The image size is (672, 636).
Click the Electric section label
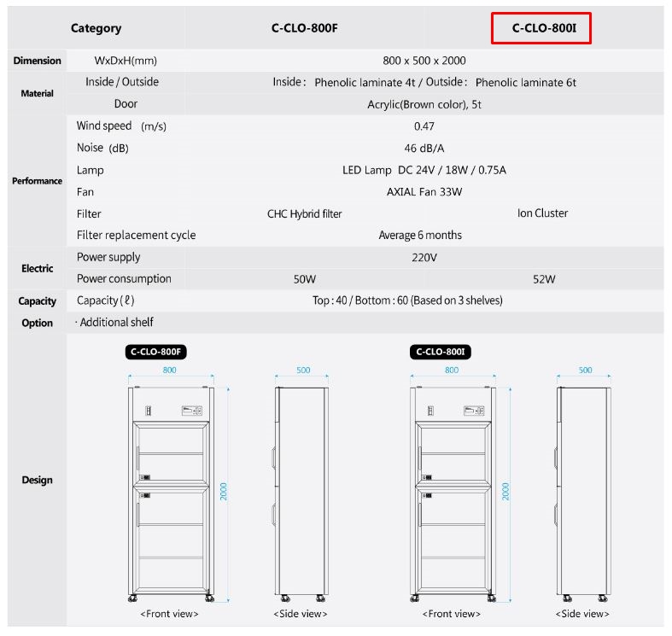pos(37,268)
